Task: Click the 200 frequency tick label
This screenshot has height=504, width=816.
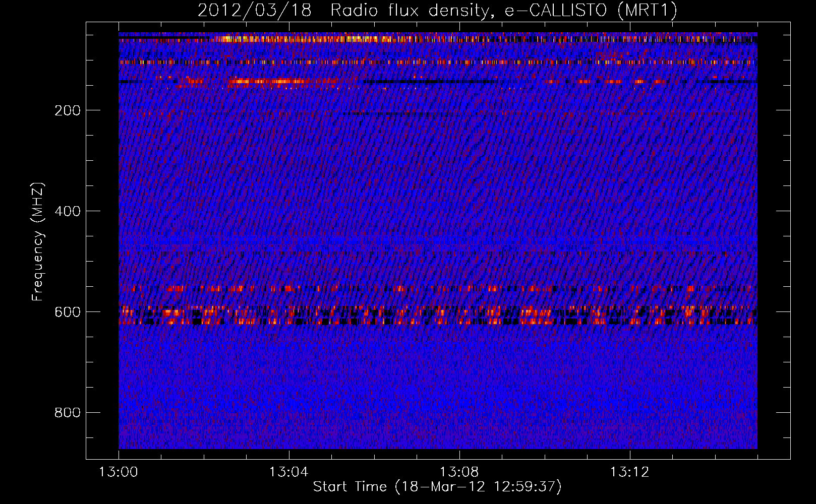Action: [68, 110]
